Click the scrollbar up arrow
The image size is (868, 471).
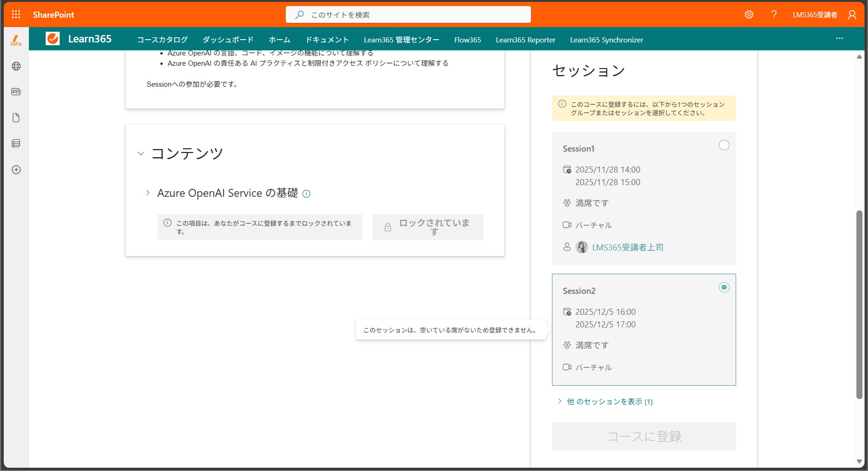pyautogui.click(x=859, y=56)
